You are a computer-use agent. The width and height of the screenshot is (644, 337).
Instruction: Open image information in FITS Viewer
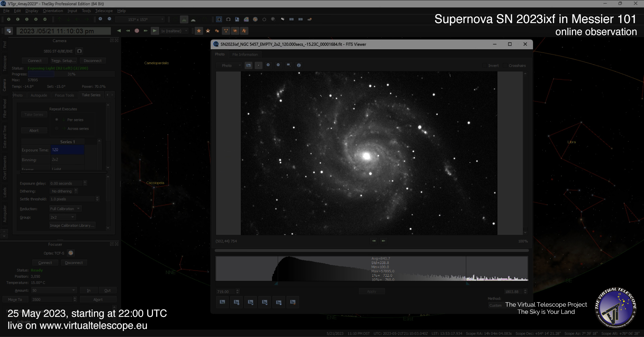coord(299,65)
